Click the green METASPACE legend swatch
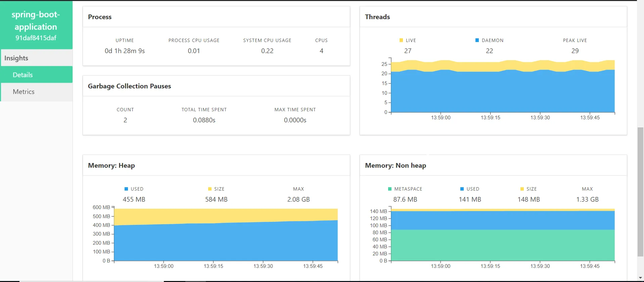Image resolution: width=644 pixels, height=282 pixels. click(x=390, y=189)
